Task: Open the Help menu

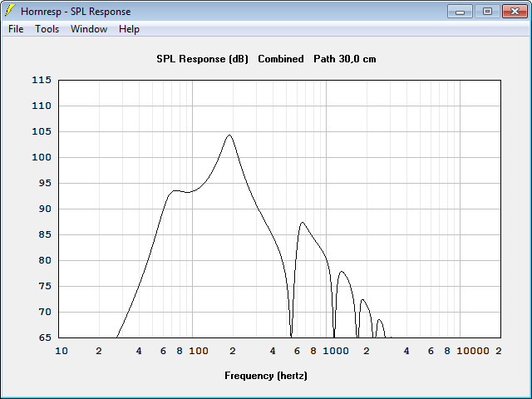Action: (x=129, y=29)
